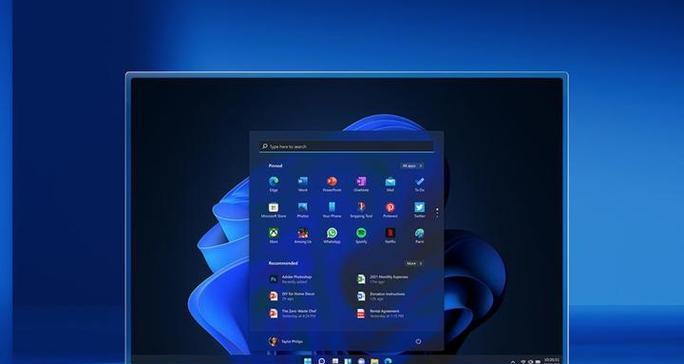Open the Twitter pinned app
This screenshot has height=364, width=684.
pyautogui.click(x=420, y=210)
